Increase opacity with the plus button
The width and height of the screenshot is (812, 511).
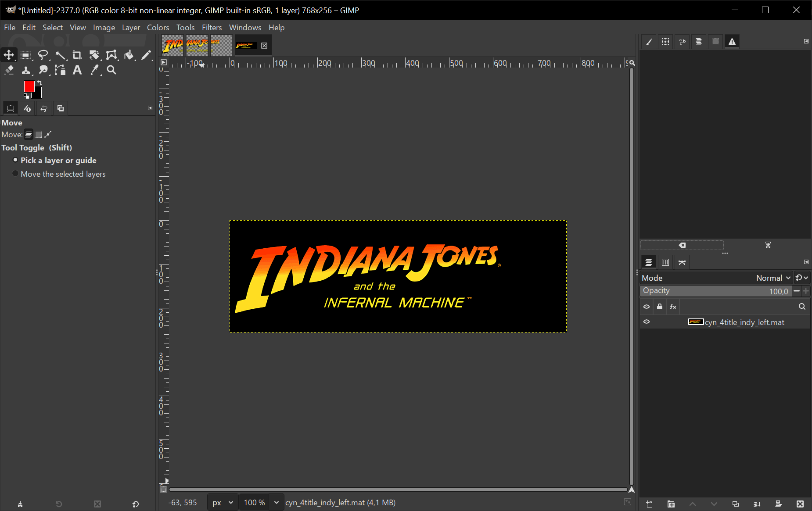[x=806, y=291]
